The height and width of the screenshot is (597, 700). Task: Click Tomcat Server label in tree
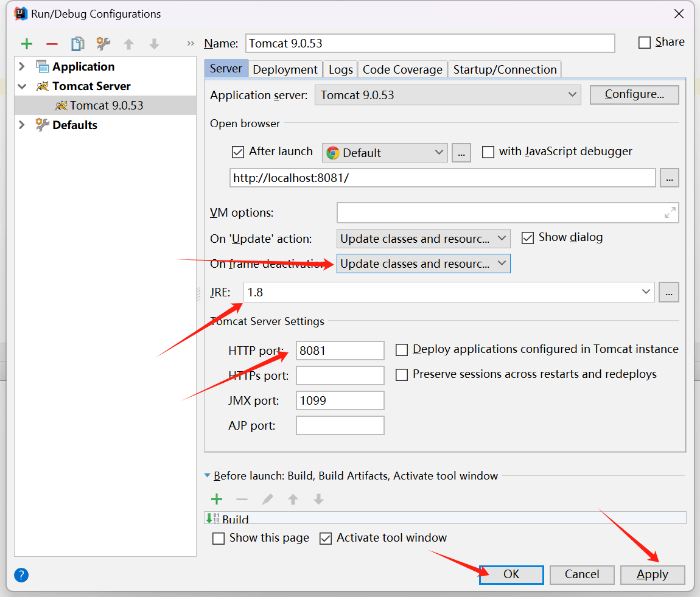click(x=91, y=86)
